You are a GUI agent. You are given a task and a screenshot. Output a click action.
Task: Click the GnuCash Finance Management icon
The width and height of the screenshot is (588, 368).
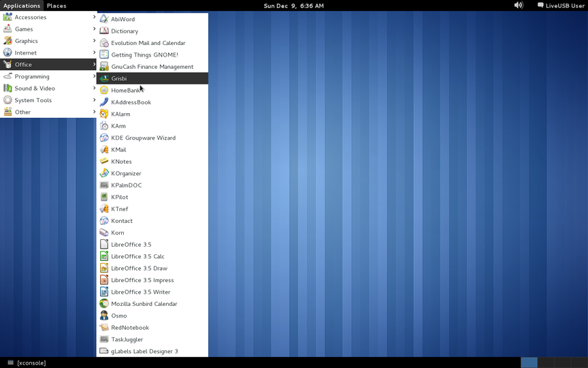[104, 67]
